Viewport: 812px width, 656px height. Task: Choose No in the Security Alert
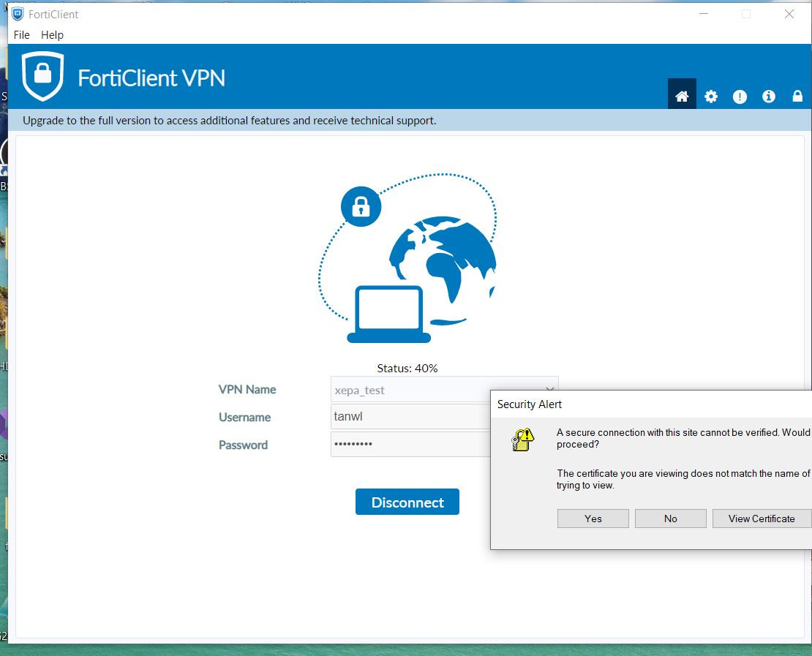pos(671,519)
